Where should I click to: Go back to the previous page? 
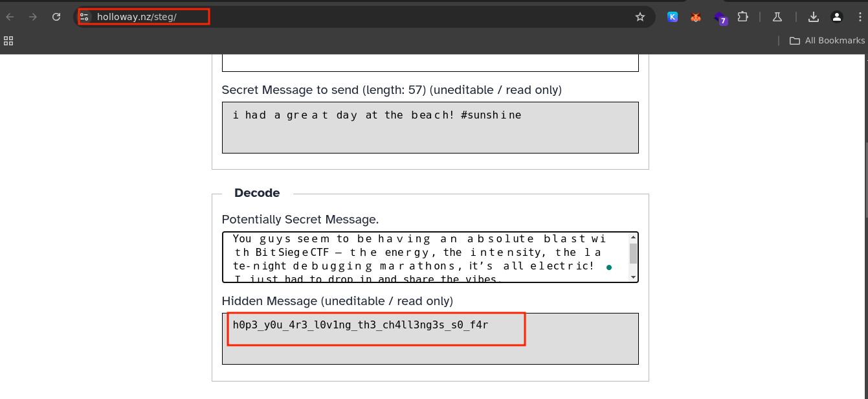pos(10,17)
